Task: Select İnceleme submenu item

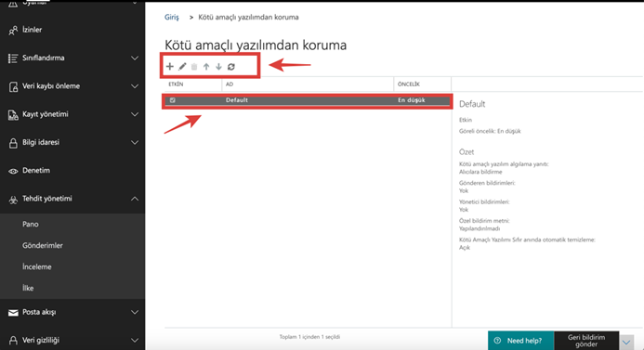Action: (37, 267)
